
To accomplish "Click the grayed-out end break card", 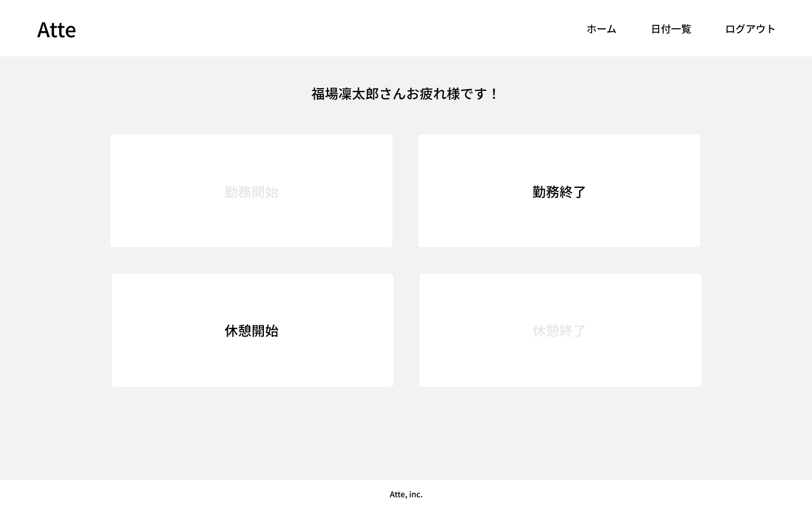I will (x=559, y=330).
